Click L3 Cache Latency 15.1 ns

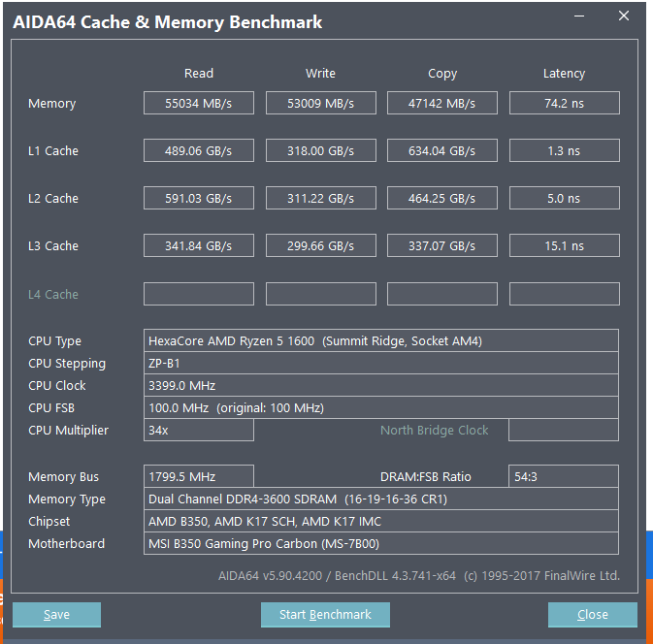tap(565, 245)
